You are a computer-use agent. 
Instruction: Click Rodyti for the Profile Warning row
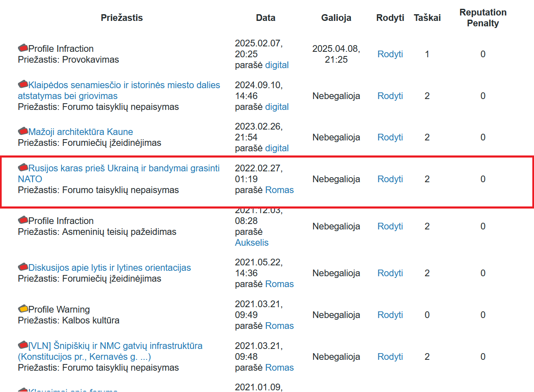tap(390, 315)
